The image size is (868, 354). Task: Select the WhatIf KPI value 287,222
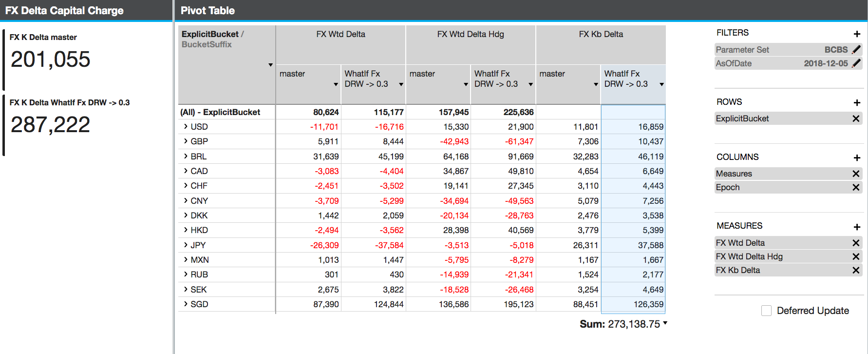(51, 125)
